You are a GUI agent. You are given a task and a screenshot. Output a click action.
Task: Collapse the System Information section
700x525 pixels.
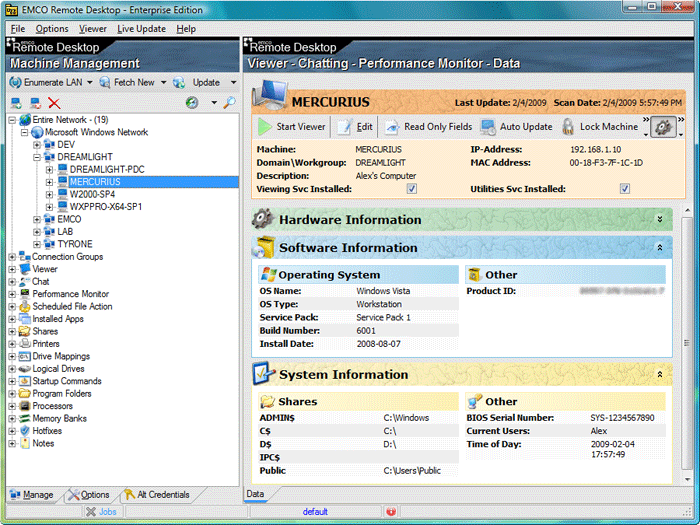click(660, 374)
